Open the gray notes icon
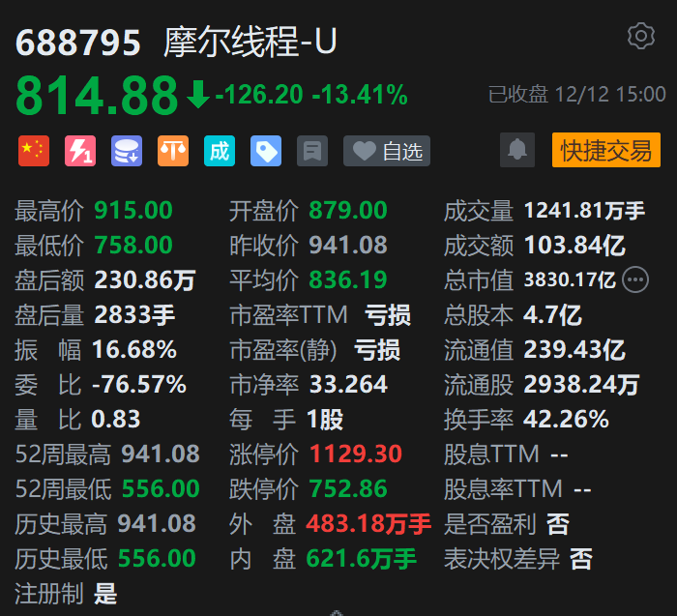 [312, 151]
